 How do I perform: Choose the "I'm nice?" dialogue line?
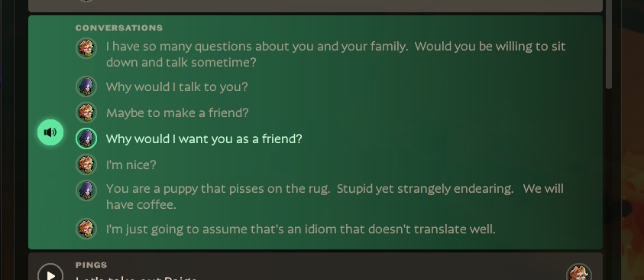click(x=131, y=165)
